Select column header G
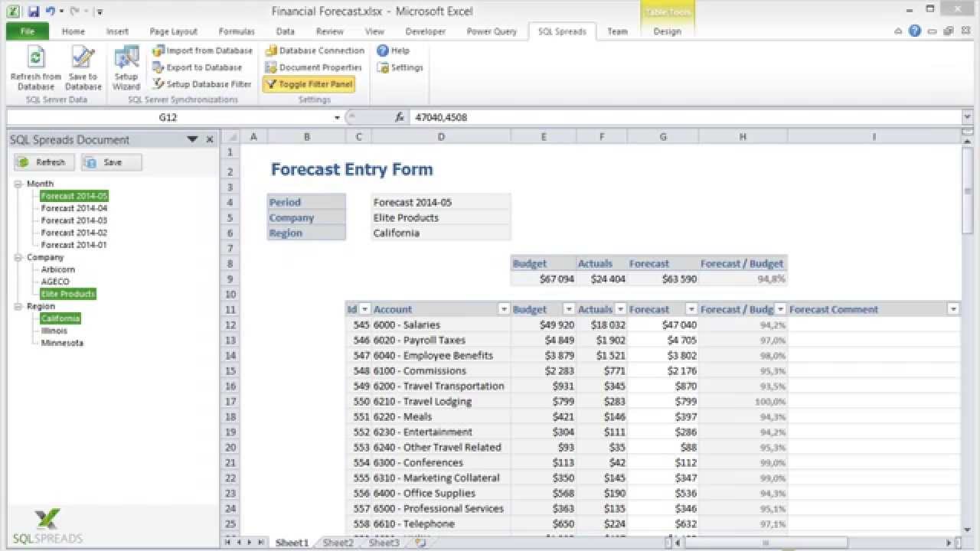The height and width of the screenshot is (551, 980). click(x=662, y=136)
